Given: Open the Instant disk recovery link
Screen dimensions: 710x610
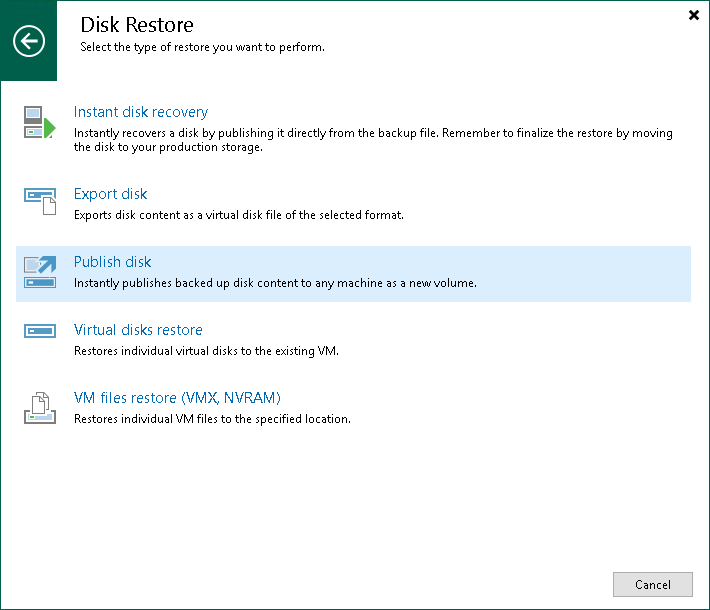Looking at the screenshot, I should click(141, 112).
